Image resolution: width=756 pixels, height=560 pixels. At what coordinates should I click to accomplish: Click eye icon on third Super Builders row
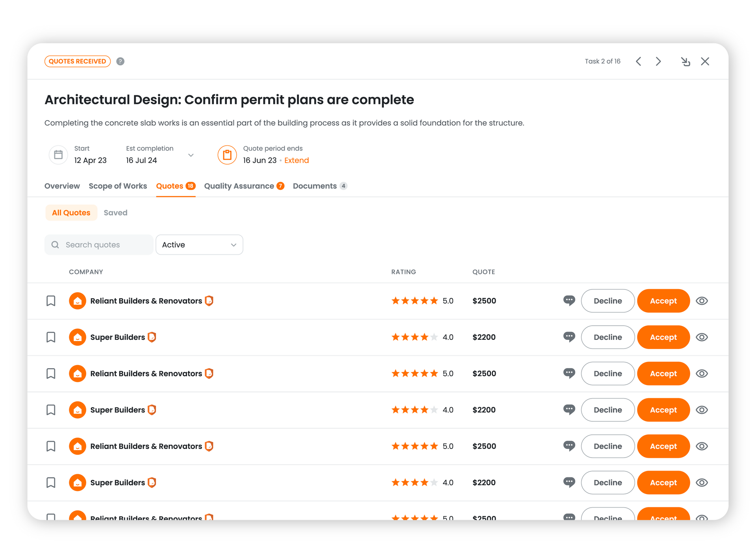(x=702, y=482)
